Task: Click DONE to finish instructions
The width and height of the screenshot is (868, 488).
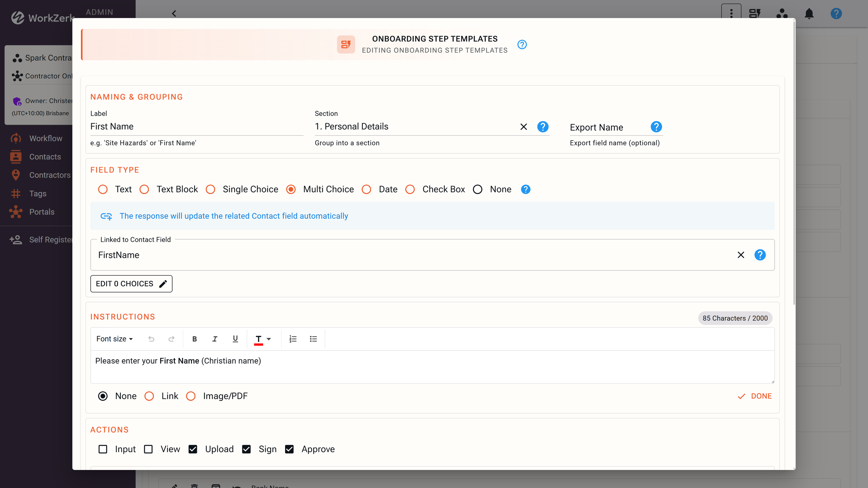Action: click(755, 396)
